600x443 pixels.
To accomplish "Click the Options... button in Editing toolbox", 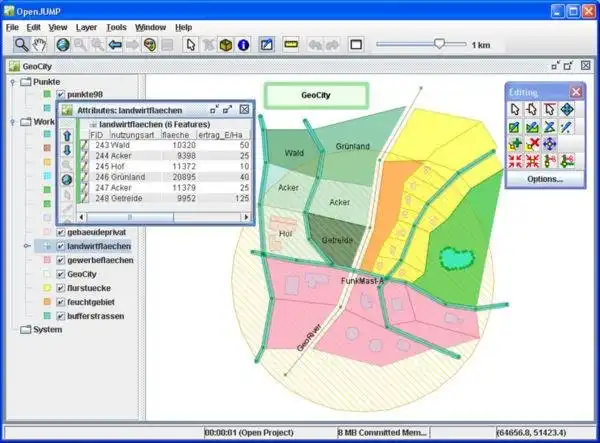I will 545,179.
